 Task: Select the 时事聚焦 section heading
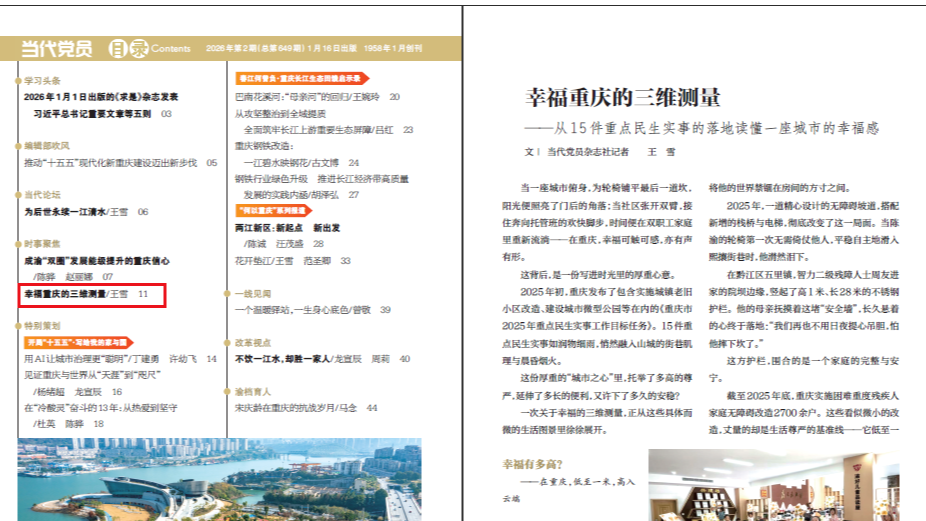coord(42,243)
